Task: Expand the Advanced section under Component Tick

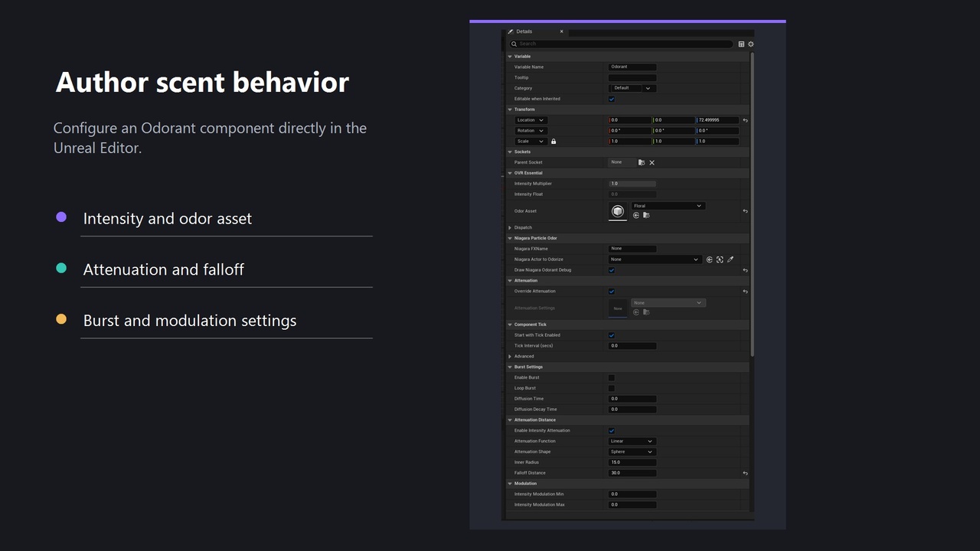Action: (x=510, y=357)
